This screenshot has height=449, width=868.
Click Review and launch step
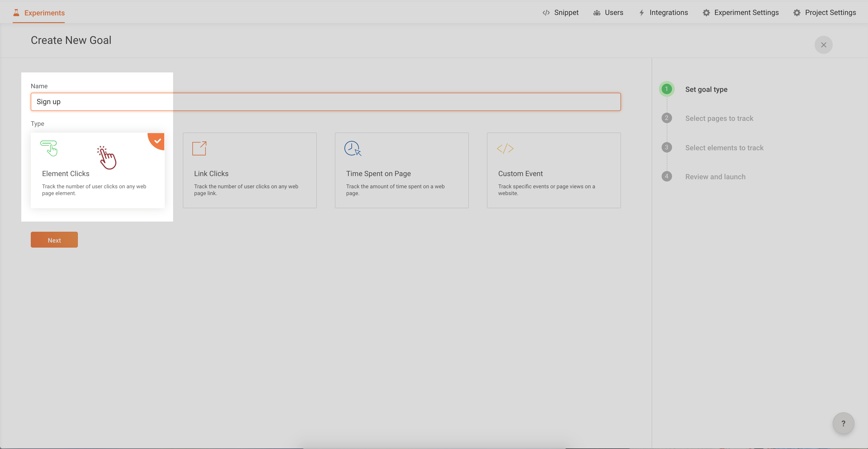point(715,177)
